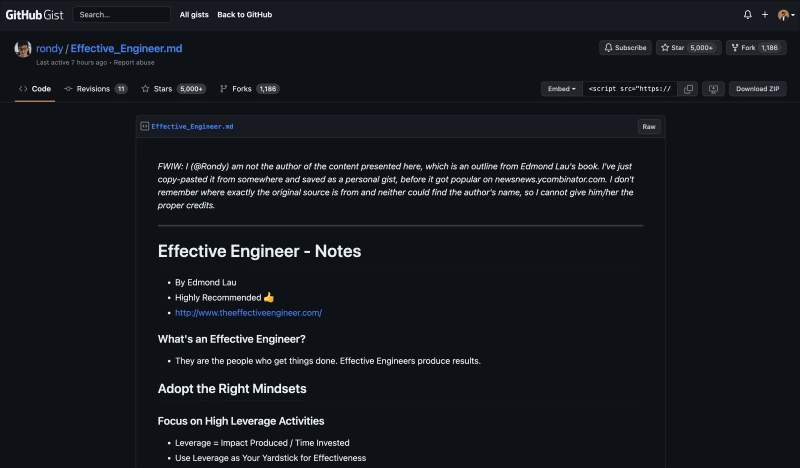Click the Last active 7 hours ago text

tap(71, 62)
